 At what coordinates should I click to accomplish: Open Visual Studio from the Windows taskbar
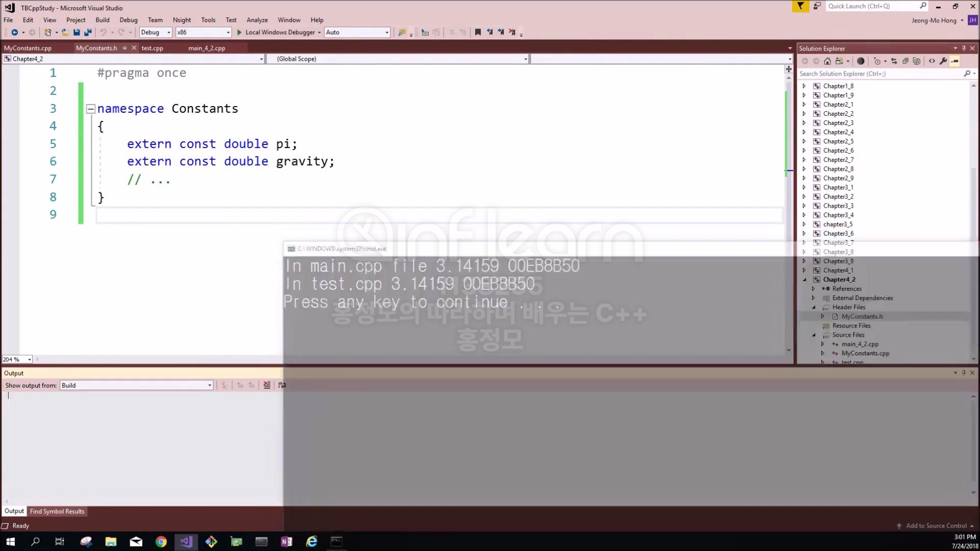pyautogui.click(x=186, y=541)
